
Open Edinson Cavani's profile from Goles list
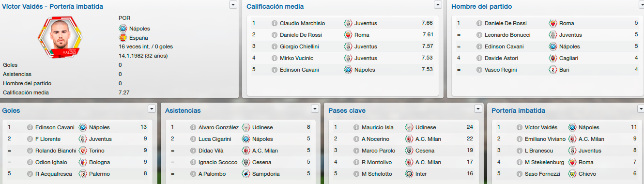55,128
